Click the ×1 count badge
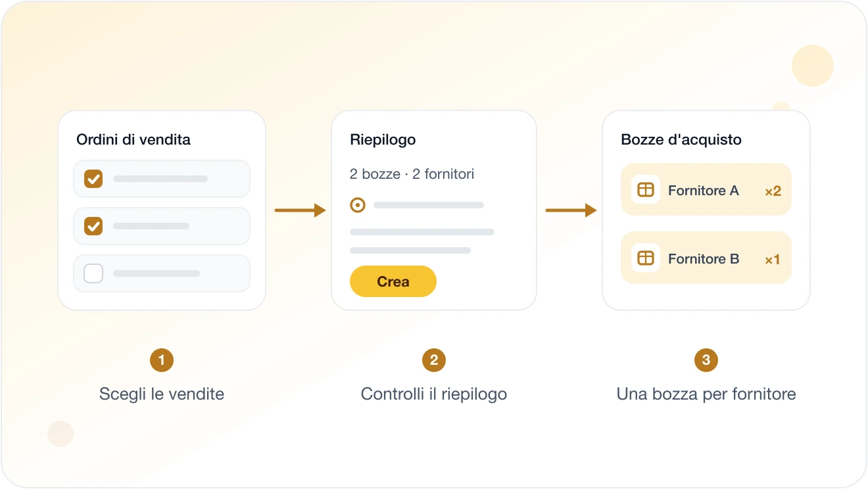 tap(773, 260)
